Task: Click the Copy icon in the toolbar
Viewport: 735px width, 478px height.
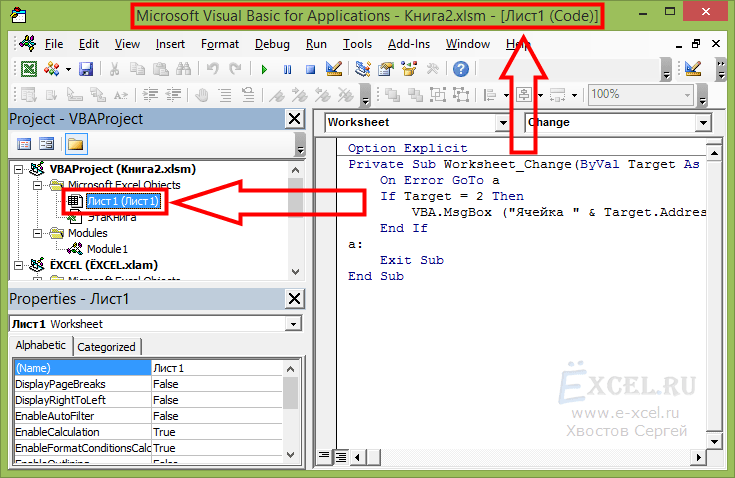Action: click(137, 69)
